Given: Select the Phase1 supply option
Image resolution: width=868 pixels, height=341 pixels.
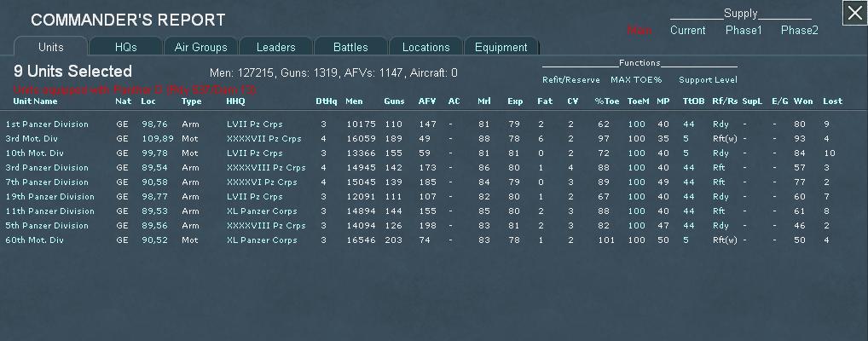Looking at the screenshot, I should (744, 31).
